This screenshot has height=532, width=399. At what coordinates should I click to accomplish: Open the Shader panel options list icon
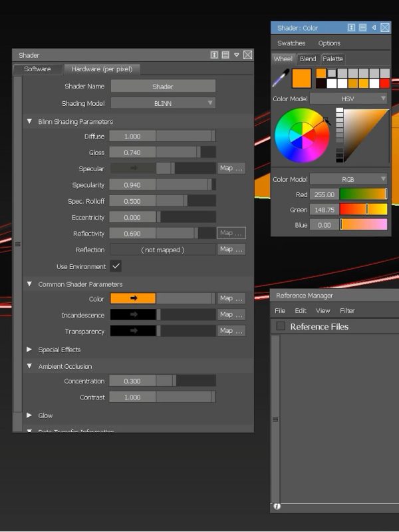click(x=225, y=55)
